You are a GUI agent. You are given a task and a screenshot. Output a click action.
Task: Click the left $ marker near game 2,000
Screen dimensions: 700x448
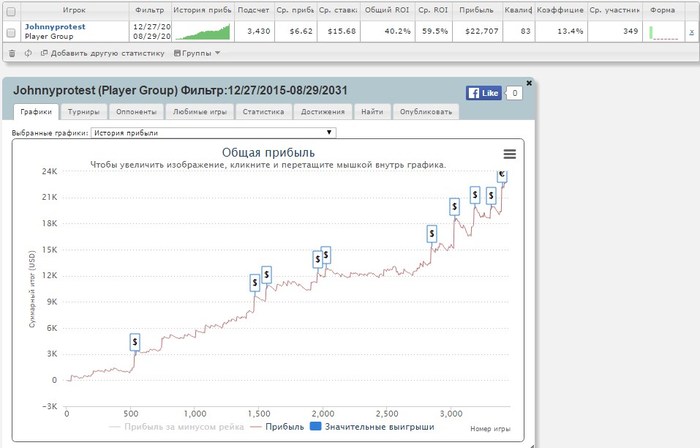pyautogui.click(x=317, y=259)
